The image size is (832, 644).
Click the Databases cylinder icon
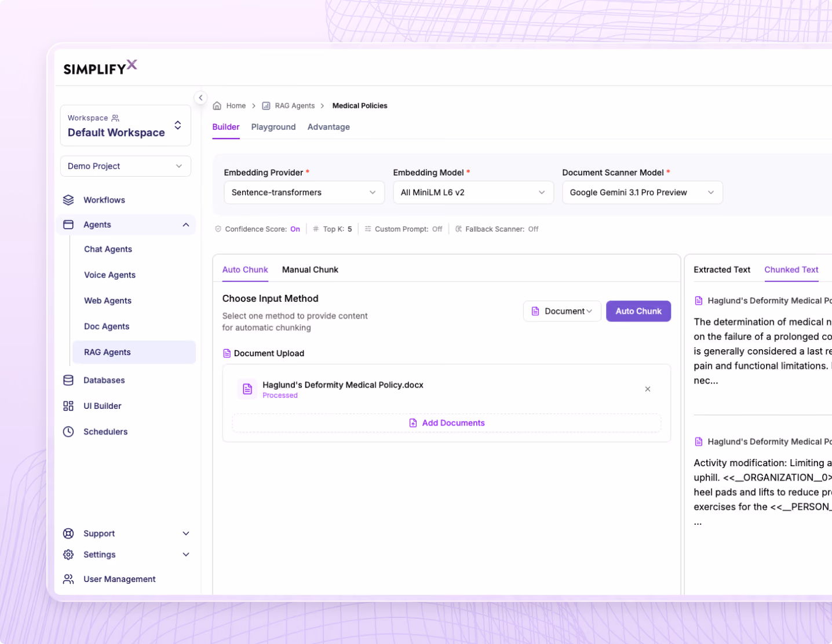coord(68,380)
